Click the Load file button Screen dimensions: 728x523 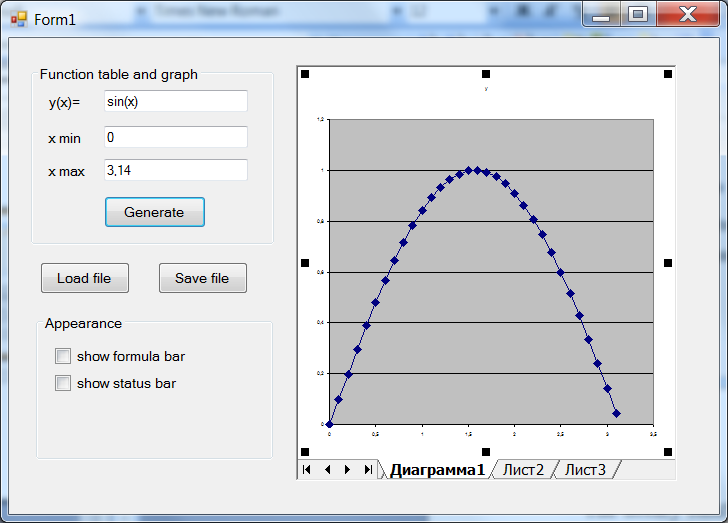coord(85,278)
